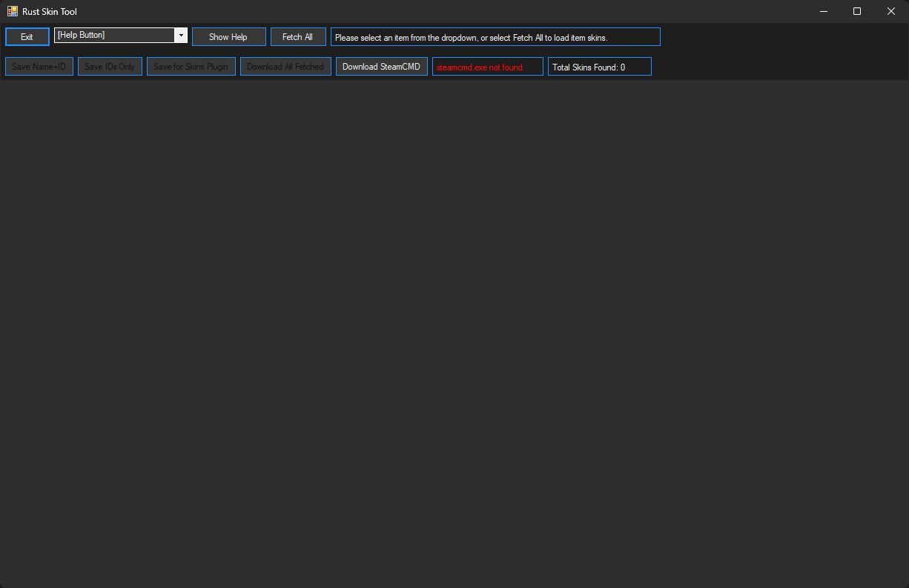Download SteamCMD
This screenshot has height=588, width=909.
pos(381,67)
